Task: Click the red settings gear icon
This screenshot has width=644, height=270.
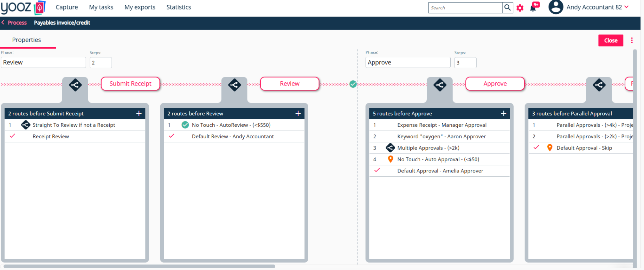Action: (x=520, y=8)
